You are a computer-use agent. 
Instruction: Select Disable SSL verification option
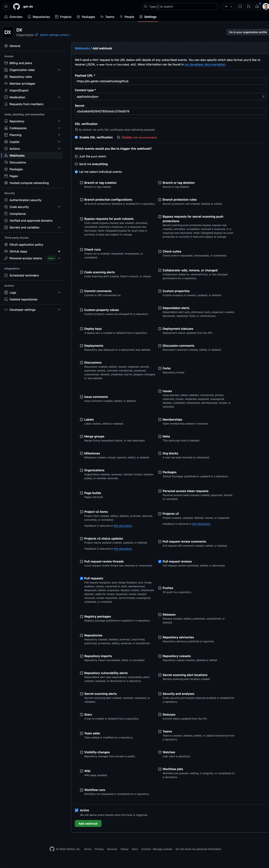pos(118,137)
